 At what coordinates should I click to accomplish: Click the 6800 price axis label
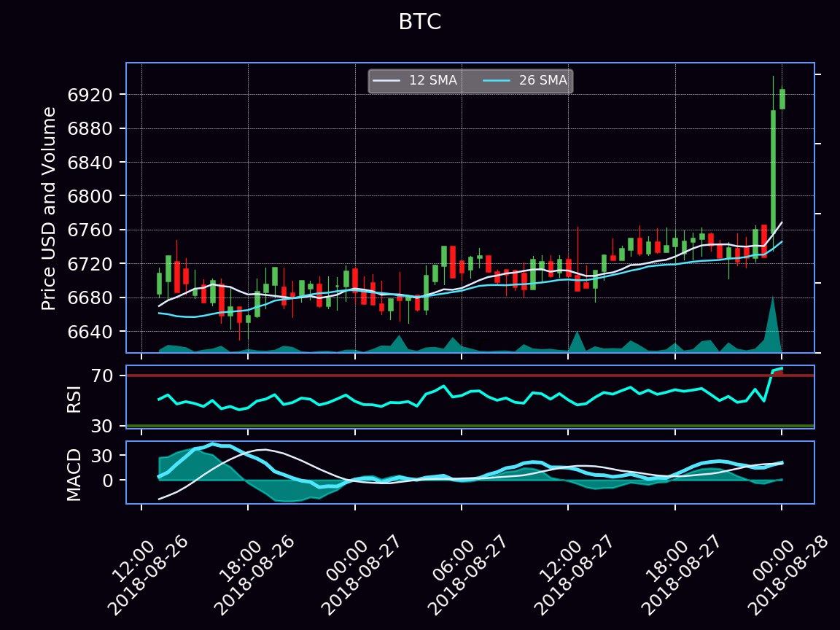click(x=90, y=196)
